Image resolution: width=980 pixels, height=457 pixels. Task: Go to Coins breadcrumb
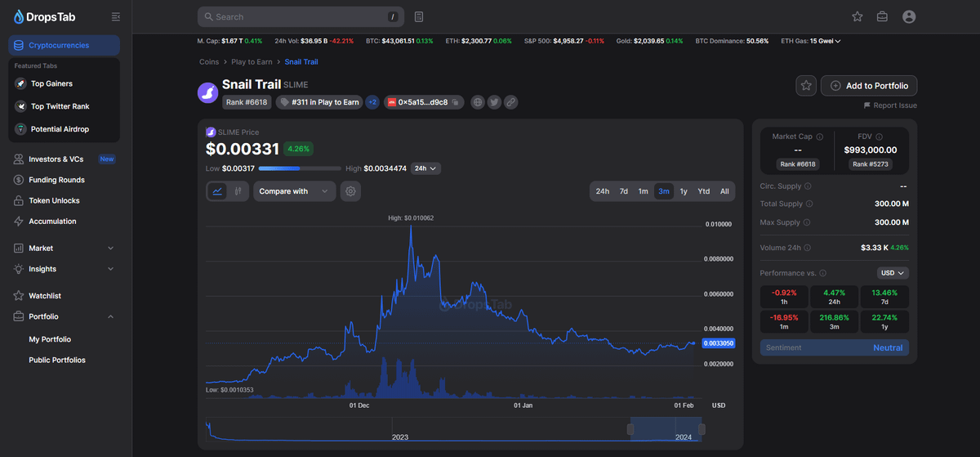point(209,62)
